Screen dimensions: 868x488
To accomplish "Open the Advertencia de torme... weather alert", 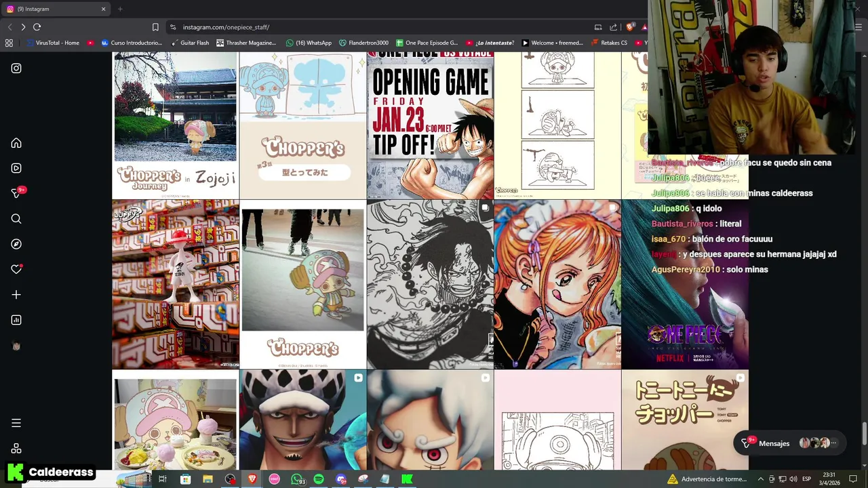I will click(707, 479).
